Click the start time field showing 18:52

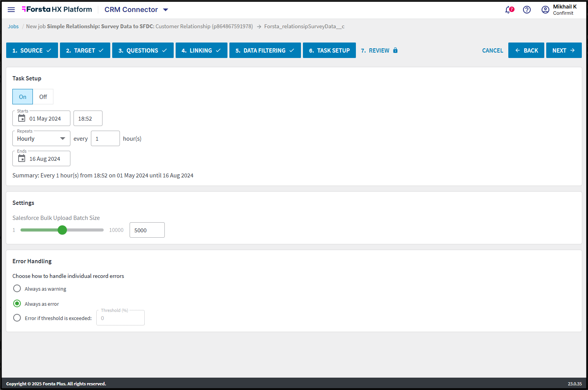coord(88,118)
